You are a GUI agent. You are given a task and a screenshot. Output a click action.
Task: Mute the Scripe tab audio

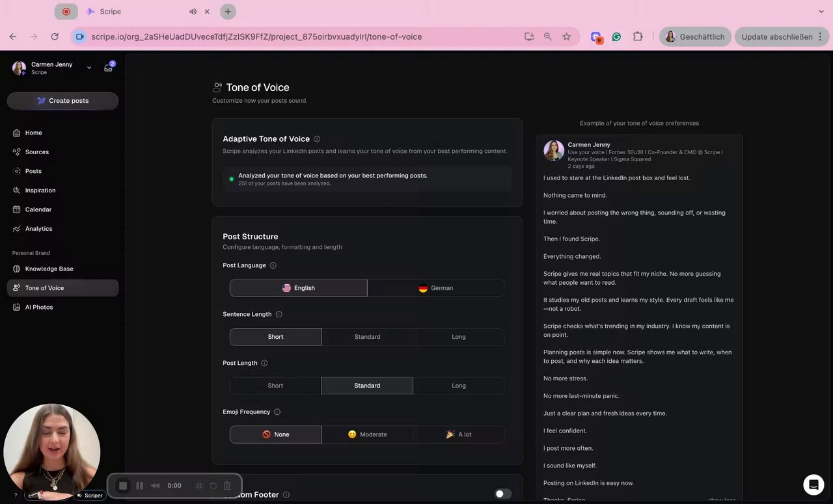click(193, 12)
